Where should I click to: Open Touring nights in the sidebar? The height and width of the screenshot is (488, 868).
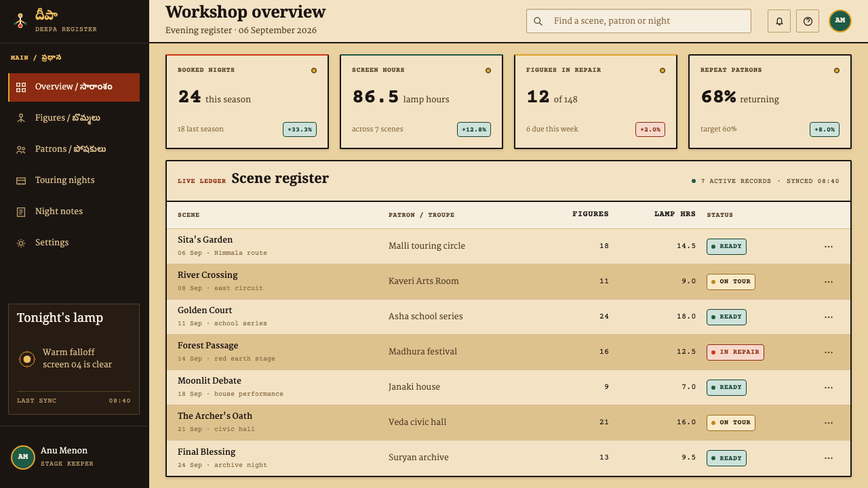coord(74,181)
